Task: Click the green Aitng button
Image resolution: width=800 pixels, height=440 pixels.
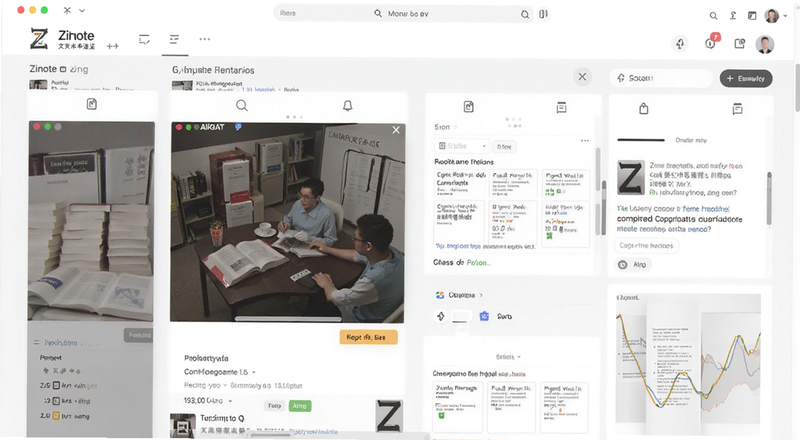Action: point(300,406)
